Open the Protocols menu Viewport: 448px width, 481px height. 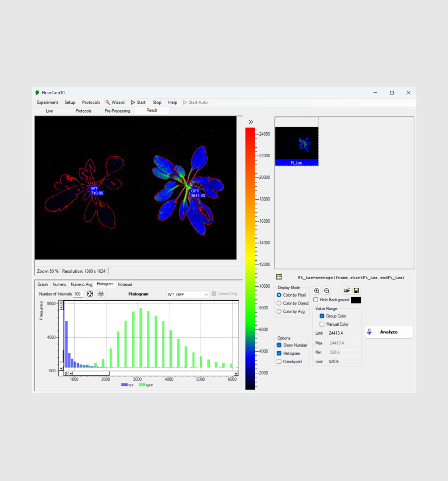point(91,102)
